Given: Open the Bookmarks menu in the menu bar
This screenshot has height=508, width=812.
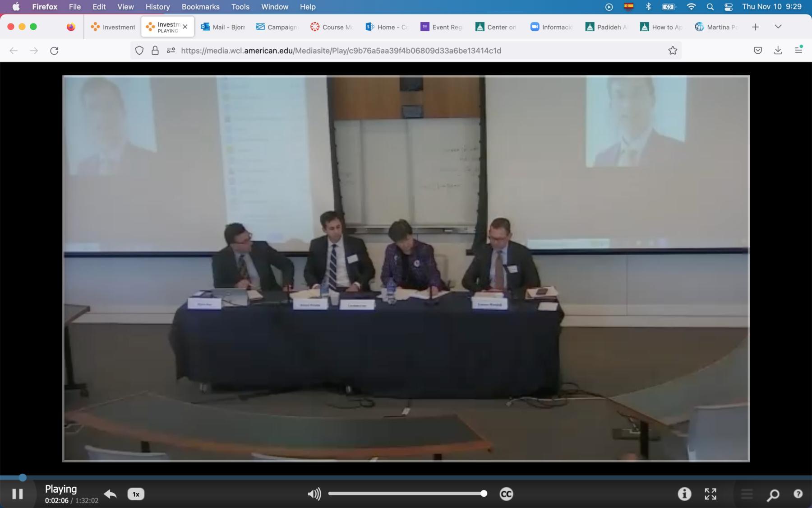Looking at the screenshot, I should point(200,7).
